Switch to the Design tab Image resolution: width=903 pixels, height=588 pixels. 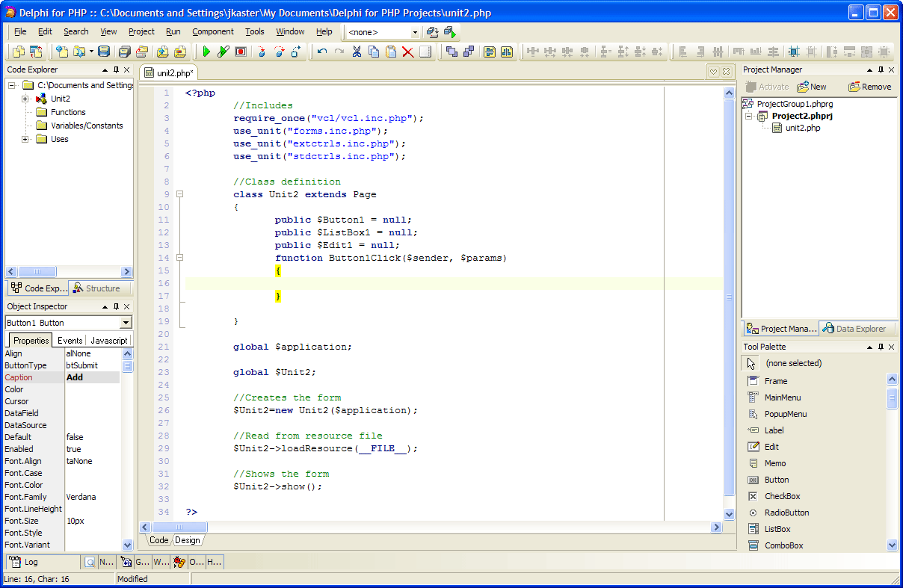[188, 540]
